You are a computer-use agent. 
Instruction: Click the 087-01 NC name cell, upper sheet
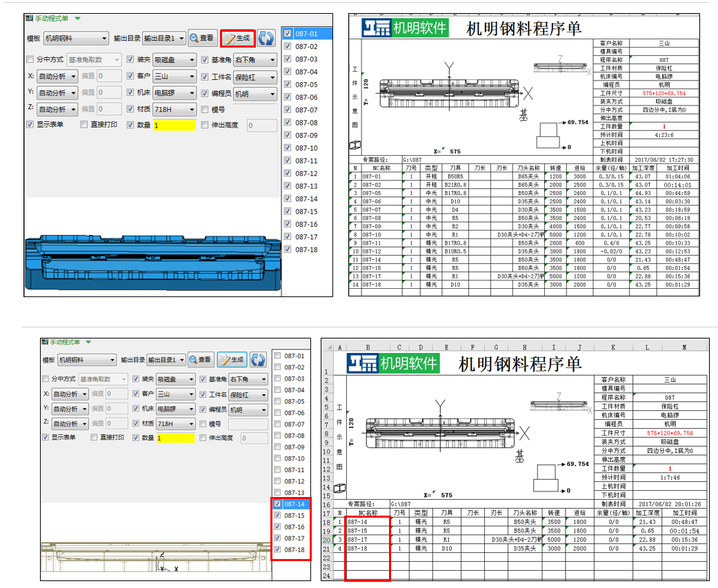pyautogui.click(x=381, y=176)
